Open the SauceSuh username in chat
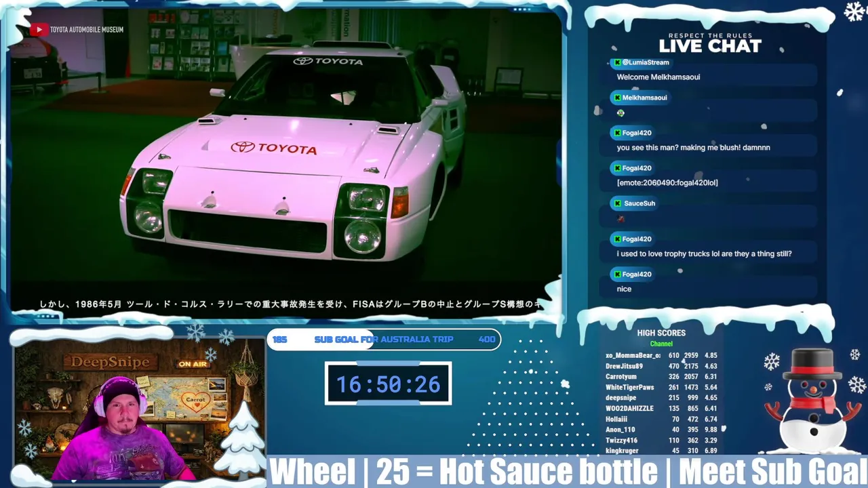Image resolution: width=868 pixels, height=488 pixels. [x=639, y=203]
